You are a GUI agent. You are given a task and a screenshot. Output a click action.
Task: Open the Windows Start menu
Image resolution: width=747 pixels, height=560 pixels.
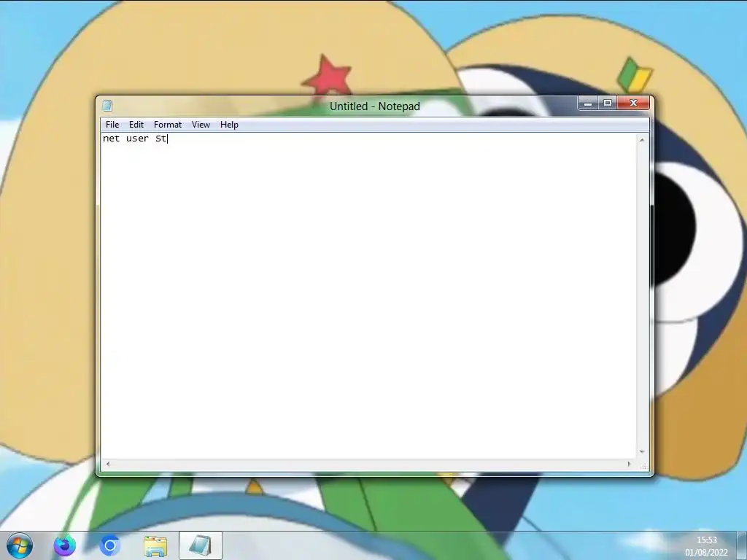20,545
